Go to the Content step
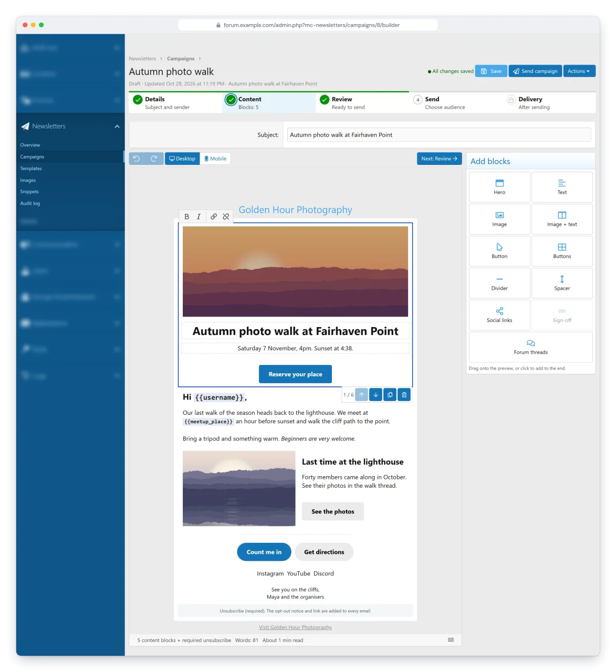This screenshot has width=616, height=672. click(269, 102)
